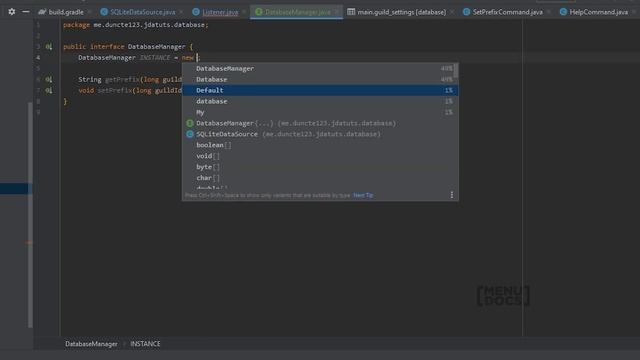
Task: Switch to SQLiteDataSource.java tab
Action: [142, 12]
